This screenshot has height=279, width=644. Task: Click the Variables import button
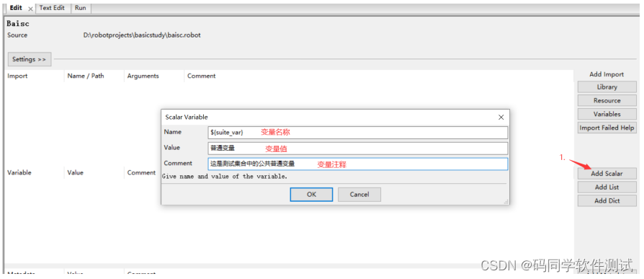pyautogui.click(x=607, y=114)
